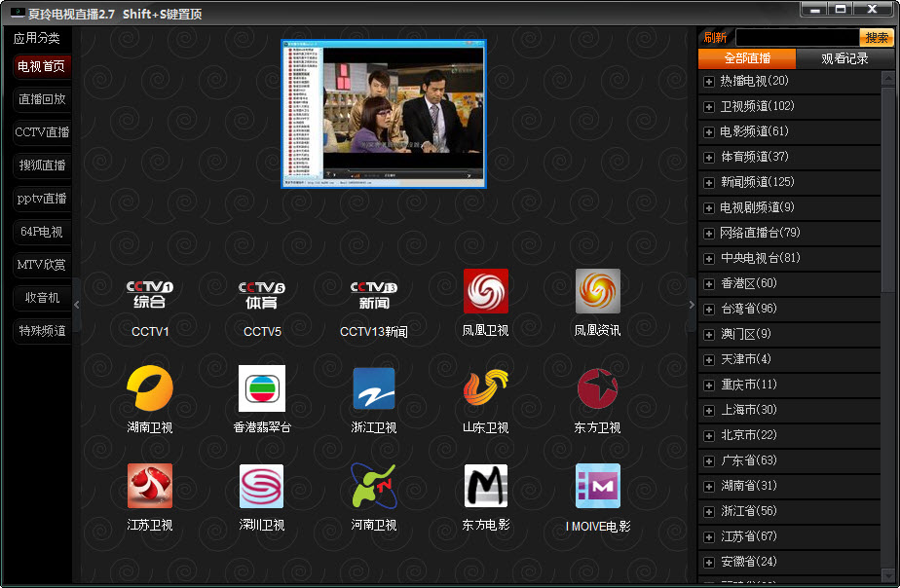Launch the 东方电影 channel icon

486,486
